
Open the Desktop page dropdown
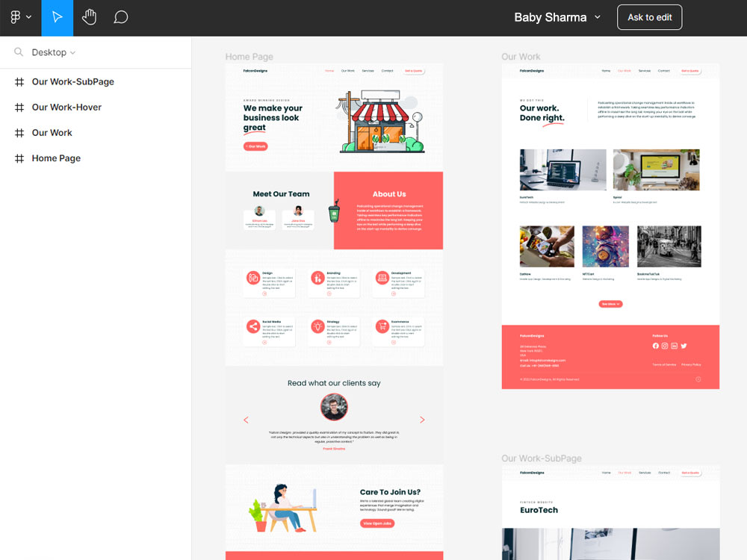pos(53,52)
